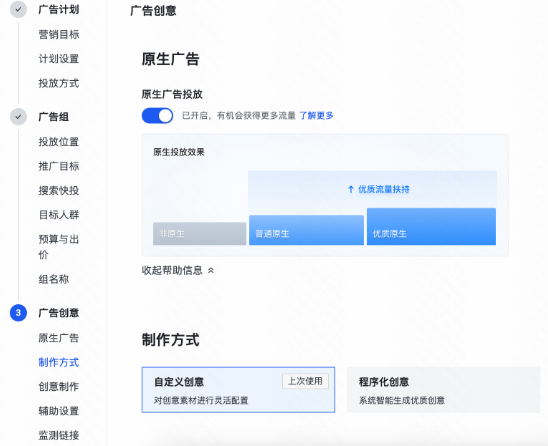
Task: Click the highlighted 制作方式 sidebar item
Action: 59,362
